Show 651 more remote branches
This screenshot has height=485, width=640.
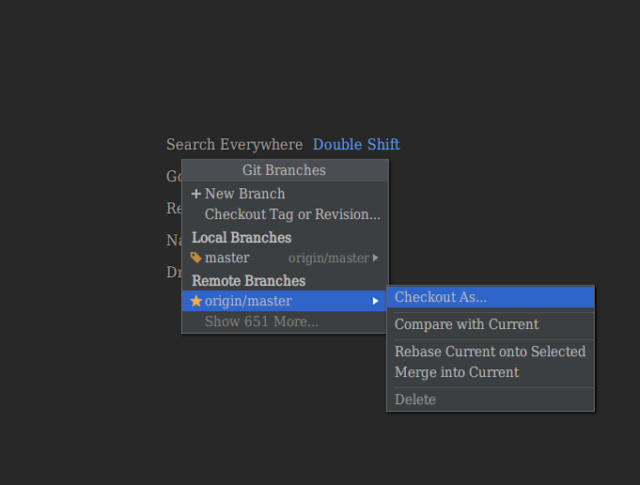pyautogui.click(x=261, y=322)
